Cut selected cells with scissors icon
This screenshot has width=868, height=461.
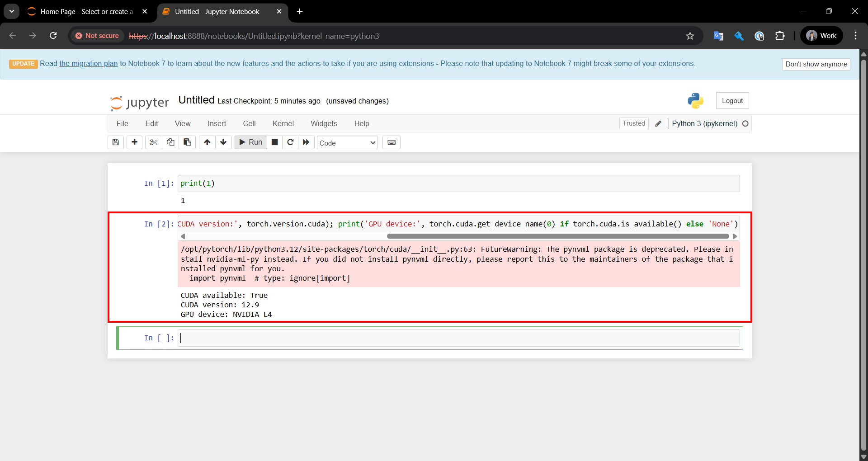point(154,142)
